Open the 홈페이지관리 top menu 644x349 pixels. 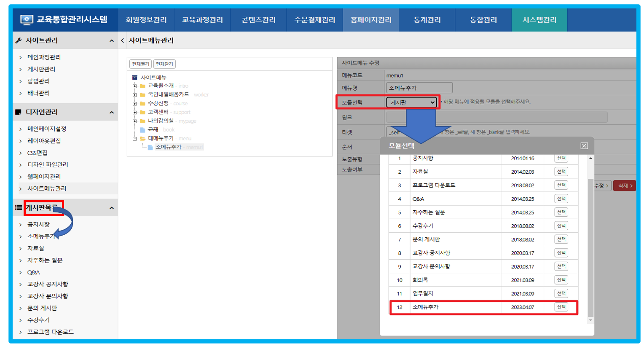(371, 20)
